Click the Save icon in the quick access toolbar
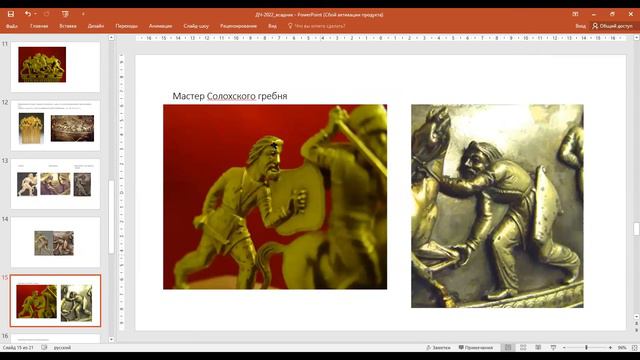 [11, 14]
